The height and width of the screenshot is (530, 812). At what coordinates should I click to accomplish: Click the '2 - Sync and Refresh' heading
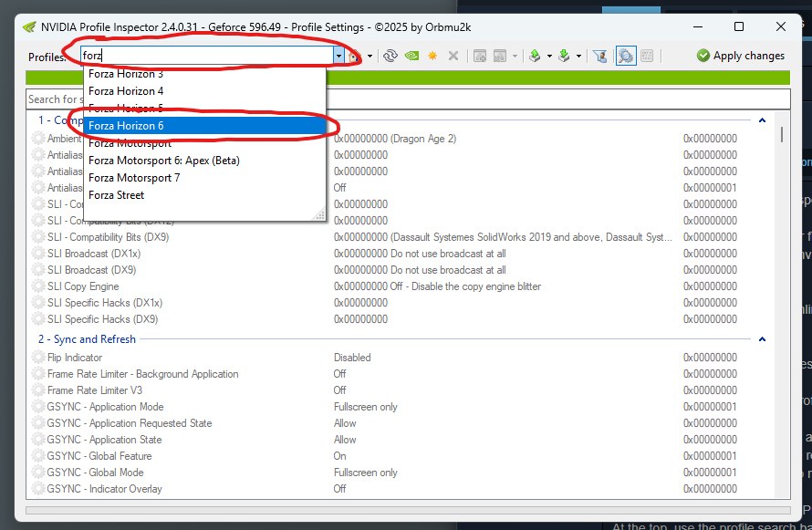87,339
